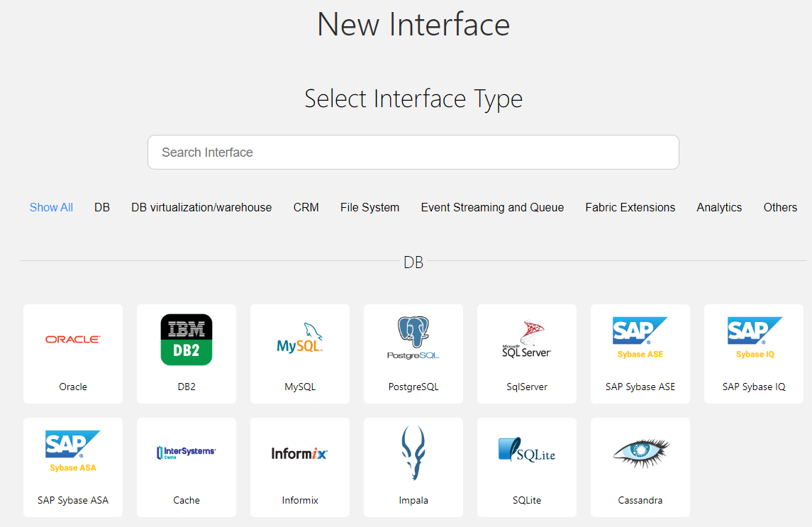The height and width of the screenshot is (527, 812).
Task: Choose the Informix interface logo
Action: 300,453
